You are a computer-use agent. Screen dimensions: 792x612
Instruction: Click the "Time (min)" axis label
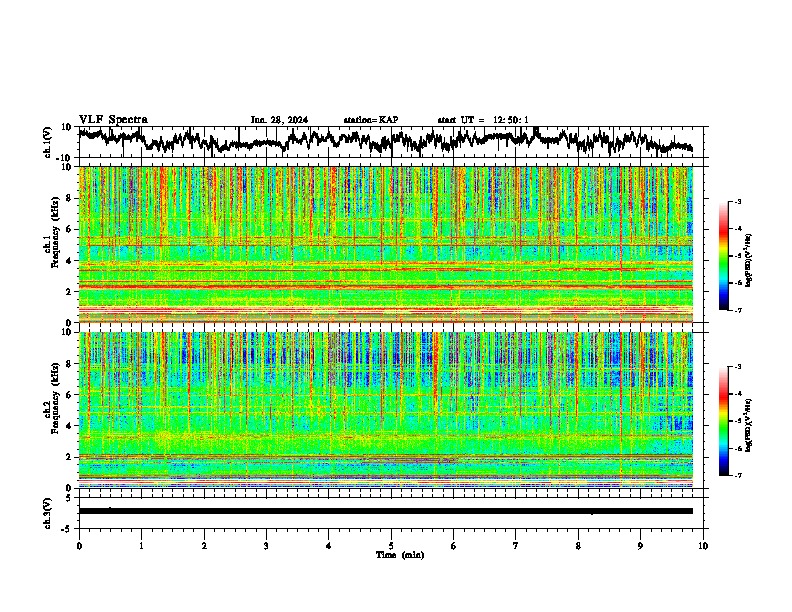point(400,555)
